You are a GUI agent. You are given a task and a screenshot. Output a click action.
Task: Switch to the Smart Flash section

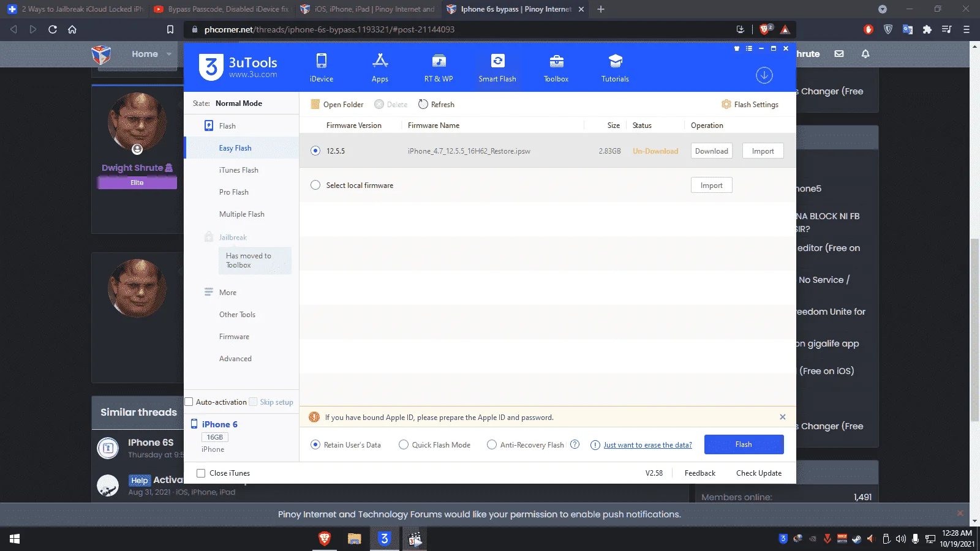pos(497,67)
